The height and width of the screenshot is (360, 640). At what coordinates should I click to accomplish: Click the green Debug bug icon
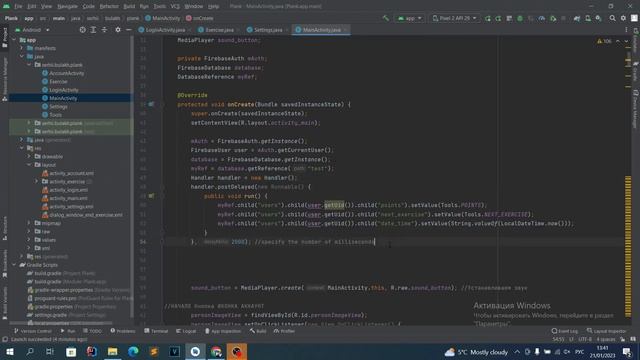(520, 18)
